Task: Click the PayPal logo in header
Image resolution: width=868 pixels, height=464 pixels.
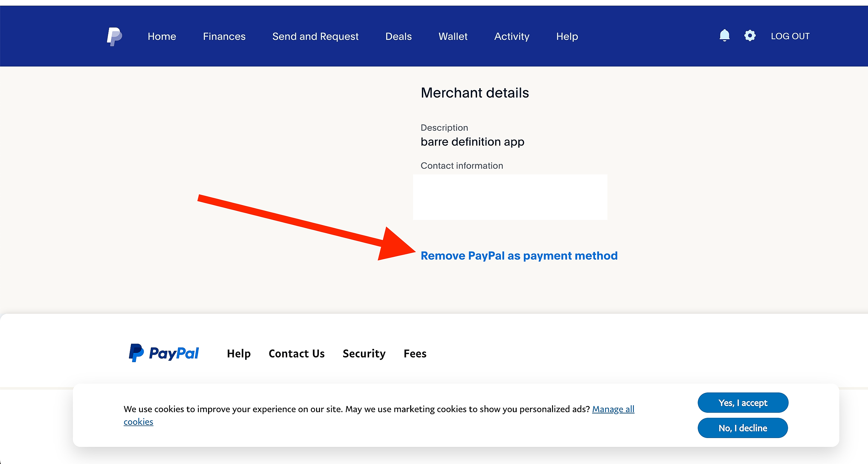Action: [114, 36]
